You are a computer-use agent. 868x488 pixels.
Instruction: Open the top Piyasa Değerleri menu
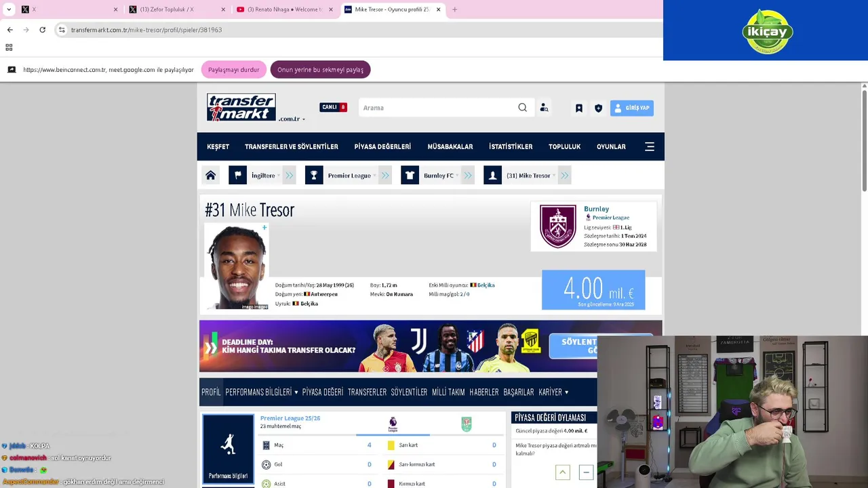382,146
